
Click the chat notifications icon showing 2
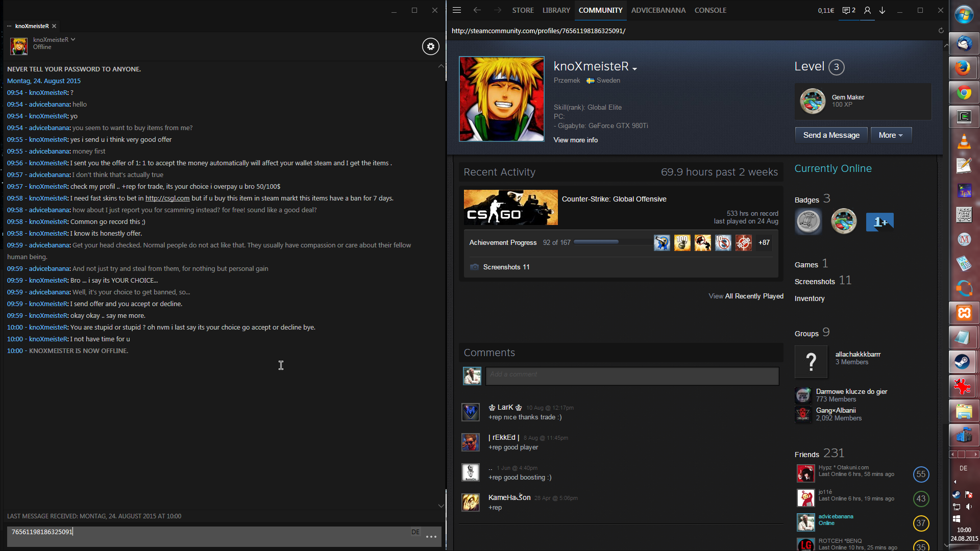click(x=848, y=10)
